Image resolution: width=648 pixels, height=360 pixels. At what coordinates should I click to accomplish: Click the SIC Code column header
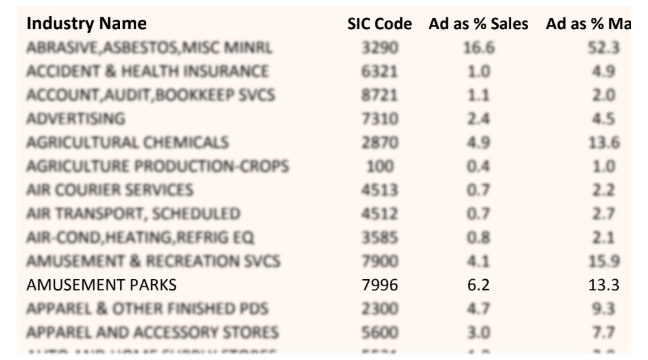379,24
